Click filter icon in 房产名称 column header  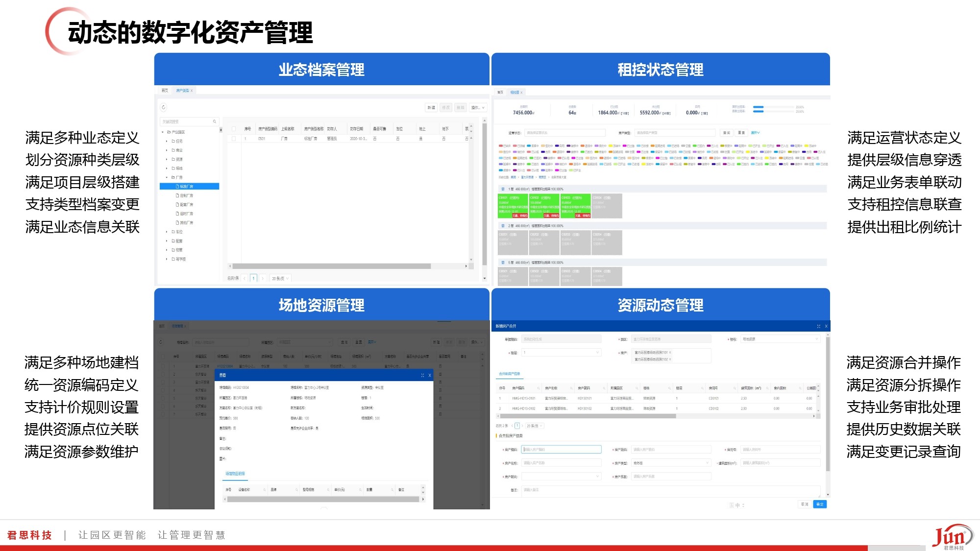tap(571, 388)
